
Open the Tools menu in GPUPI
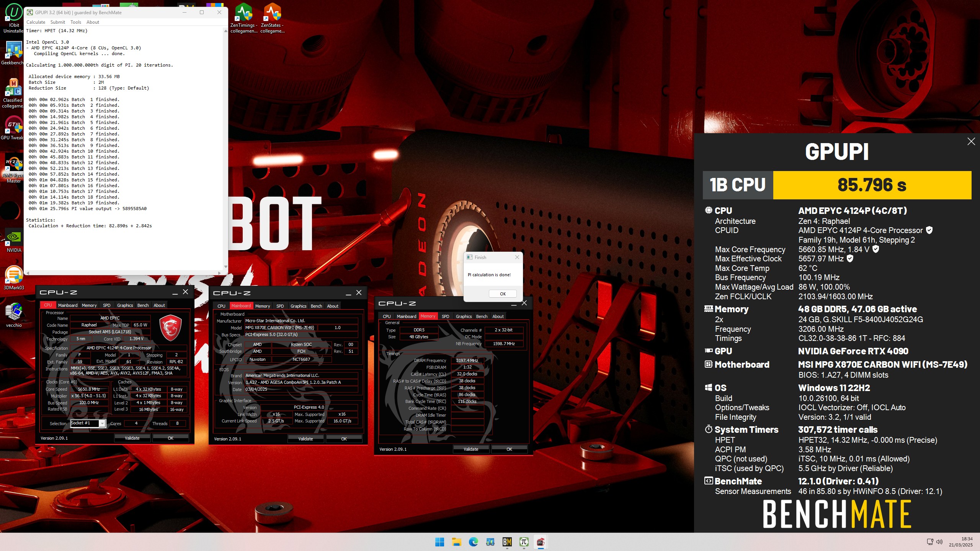[x=76, y=22]
